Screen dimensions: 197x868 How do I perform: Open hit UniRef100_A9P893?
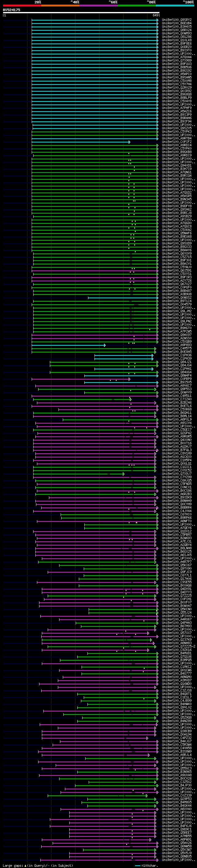pos(176,345)
